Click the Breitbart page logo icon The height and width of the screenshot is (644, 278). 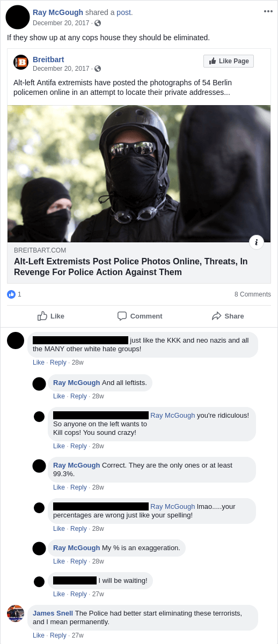click(x=21, y=62)
